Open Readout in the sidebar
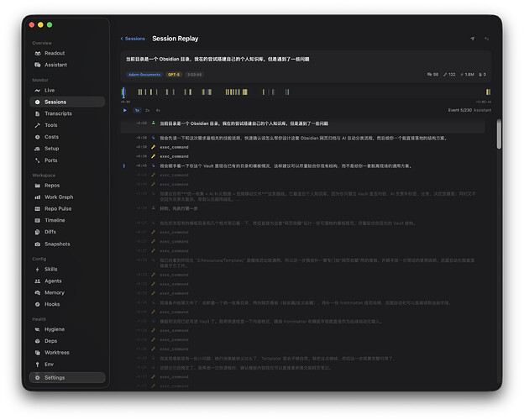Screen dimensions: 524x420 coord(67,53)
